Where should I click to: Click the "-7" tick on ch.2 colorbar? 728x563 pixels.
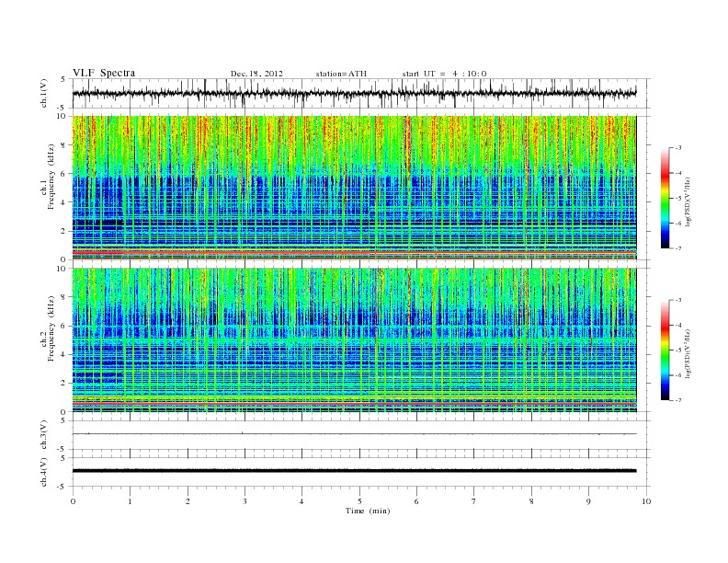tap(678, 400)
